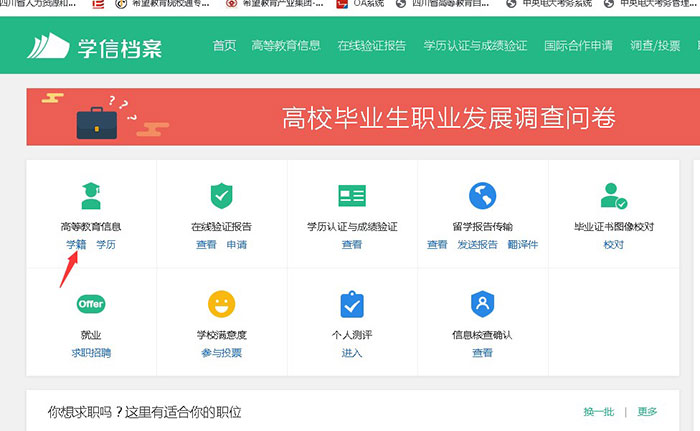The height and width of the screenshot is (431, 700).
Task: Click the green Offer 就业 icon
Action: pyautogui.click(x=91, y=303)
